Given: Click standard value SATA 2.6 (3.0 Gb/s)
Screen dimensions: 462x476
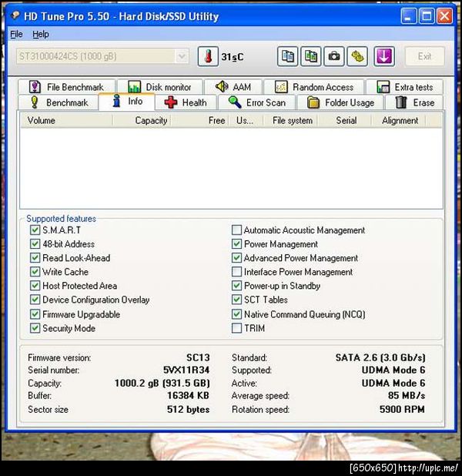Looking at the screenshot, I should click(x=380, y=357).
